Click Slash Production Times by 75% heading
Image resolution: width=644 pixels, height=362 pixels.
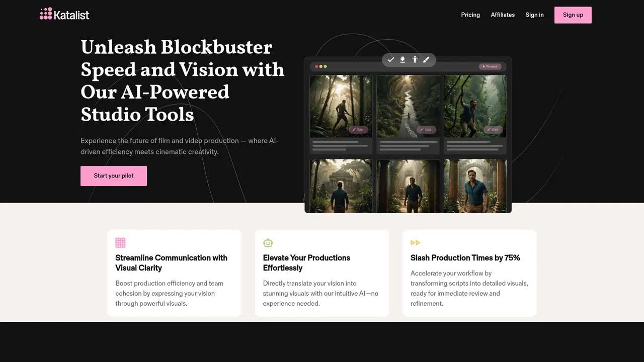pyautogui.click(x=465, y=258)
